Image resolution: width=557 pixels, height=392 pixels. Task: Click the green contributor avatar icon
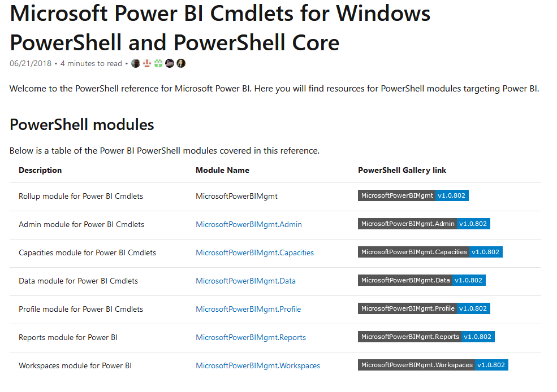(x=158, y=63)
